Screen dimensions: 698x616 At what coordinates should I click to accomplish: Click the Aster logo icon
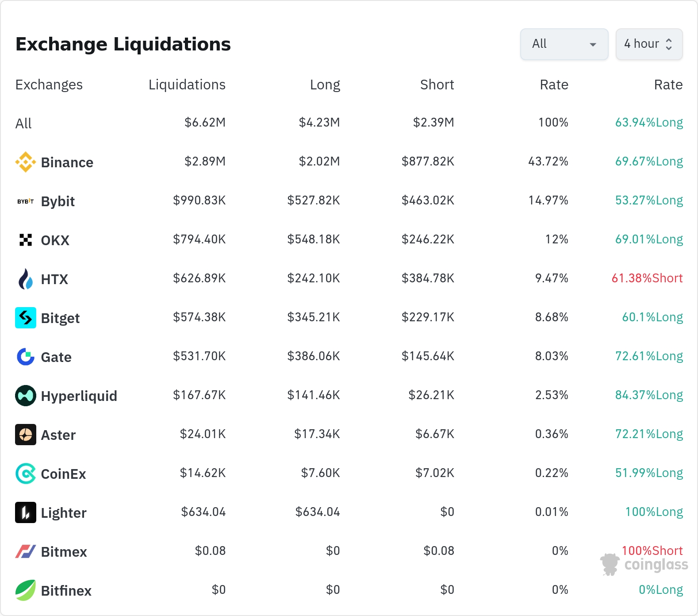click(x=26, y=435)
